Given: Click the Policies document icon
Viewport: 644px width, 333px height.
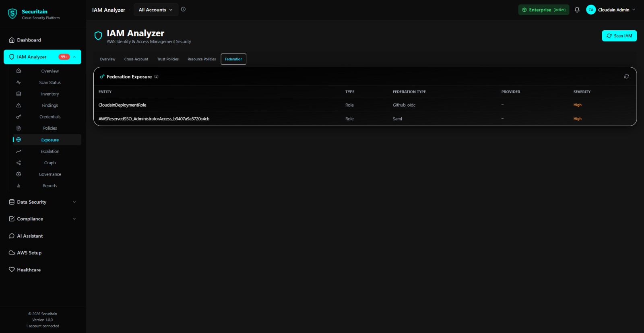Looking at the screenshot, I should click(x=19, y=128).
